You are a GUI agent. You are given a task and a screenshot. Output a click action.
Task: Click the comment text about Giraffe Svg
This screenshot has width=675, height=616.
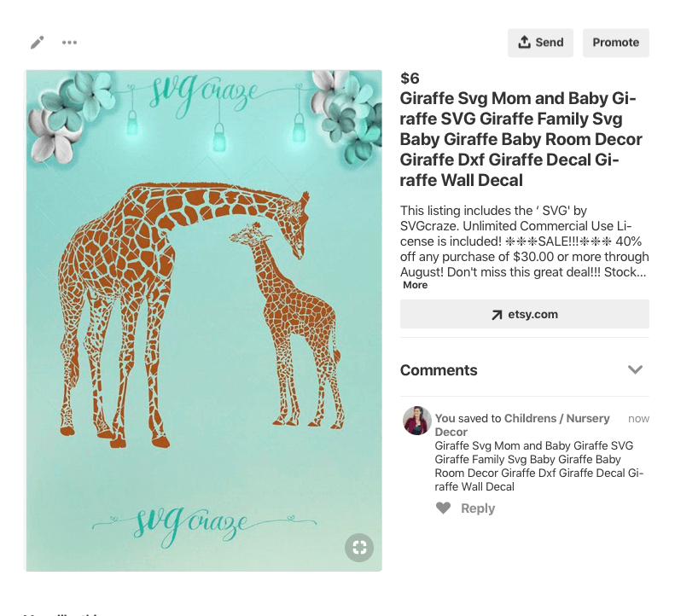538,466
